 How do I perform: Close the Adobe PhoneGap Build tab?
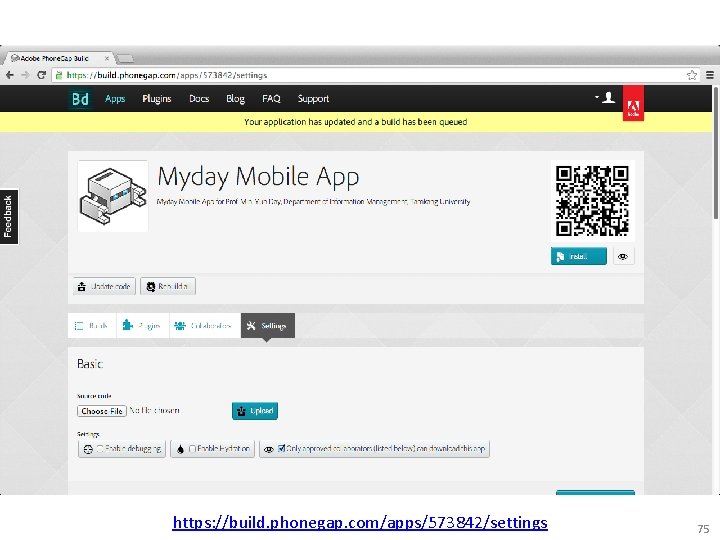107,58
